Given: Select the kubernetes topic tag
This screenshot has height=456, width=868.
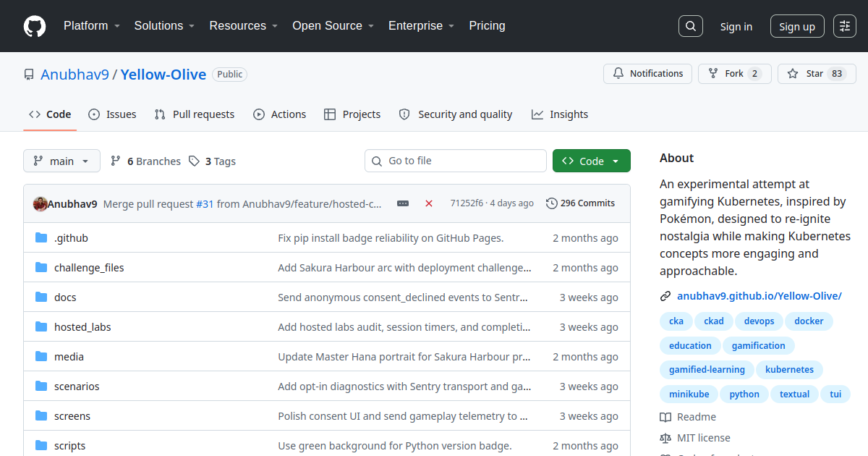Looking at the screenshot, I should (x=789, y=370).
